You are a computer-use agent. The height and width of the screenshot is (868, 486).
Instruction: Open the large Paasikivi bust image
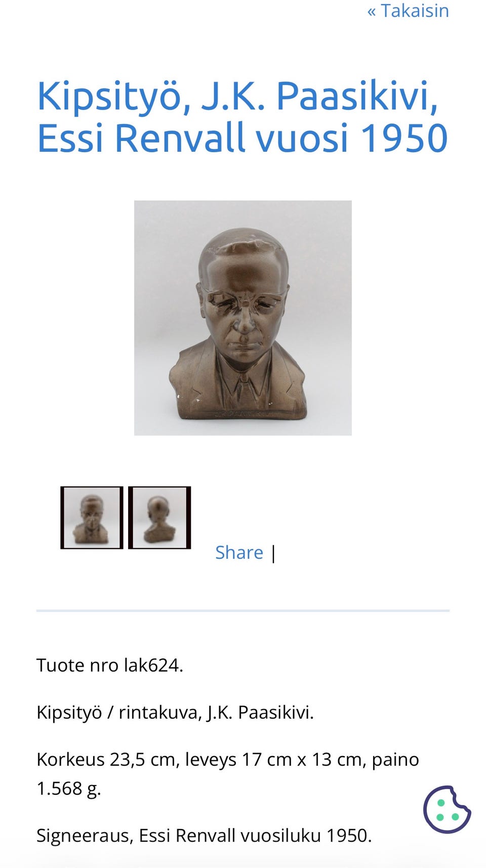pyautogui.click(x=243, y=318)
